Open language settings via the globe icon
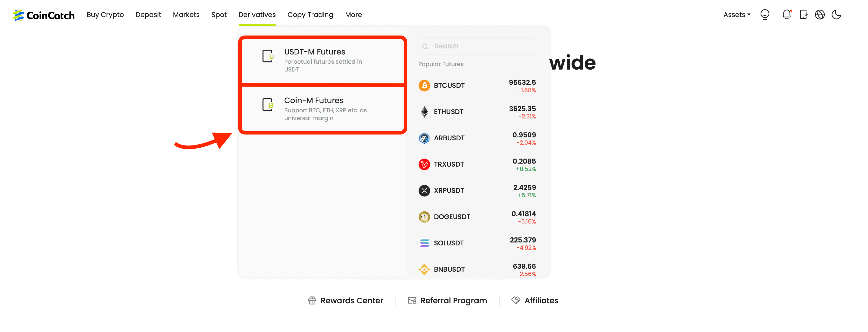868x332 pixels. tap(819, 15)
